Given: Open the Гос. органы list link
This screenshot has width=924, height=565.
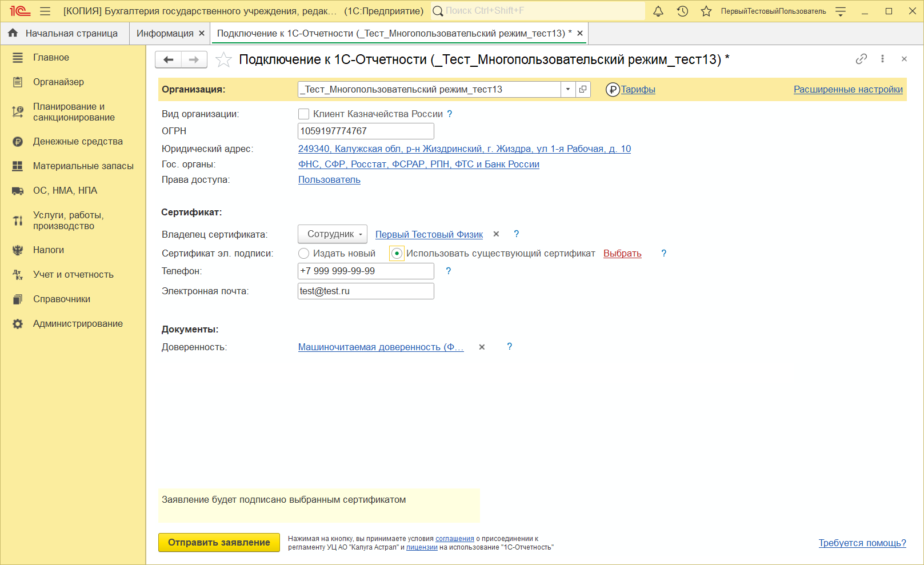Looking at the screenshot, I should (419, 164).
